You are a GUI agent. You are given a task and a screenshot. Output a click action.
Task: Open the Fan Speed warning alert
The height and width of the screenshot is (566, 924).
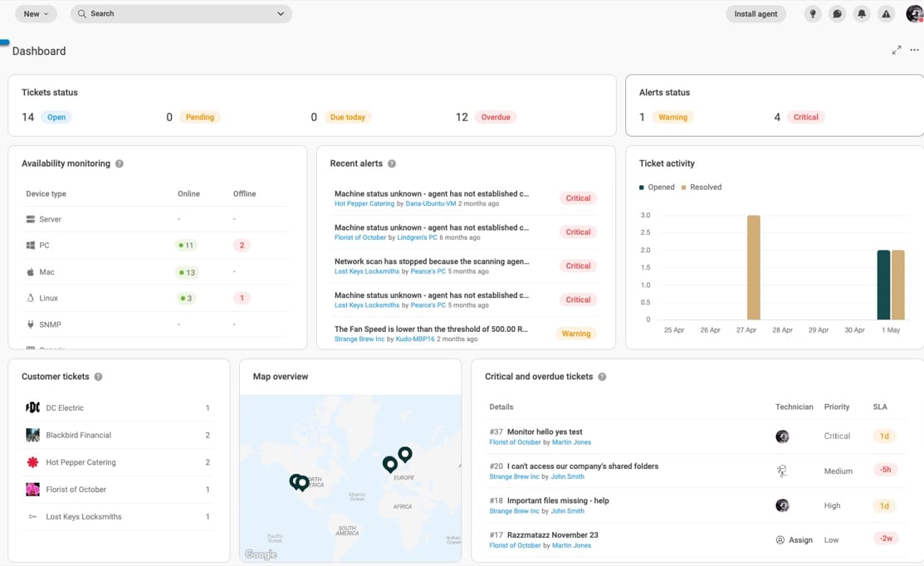pyautogui.click(x=431, y=329)
